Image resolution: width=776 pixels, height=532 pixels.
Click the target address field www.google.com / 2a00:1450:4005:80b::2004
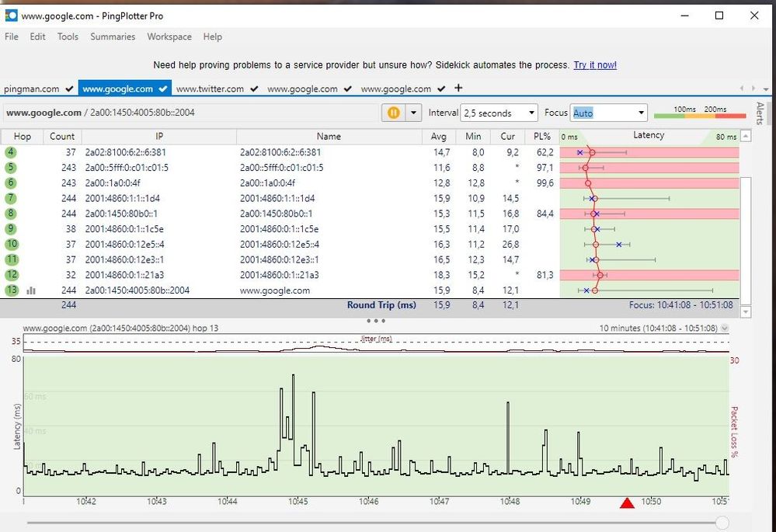click(x=190, y=113)
